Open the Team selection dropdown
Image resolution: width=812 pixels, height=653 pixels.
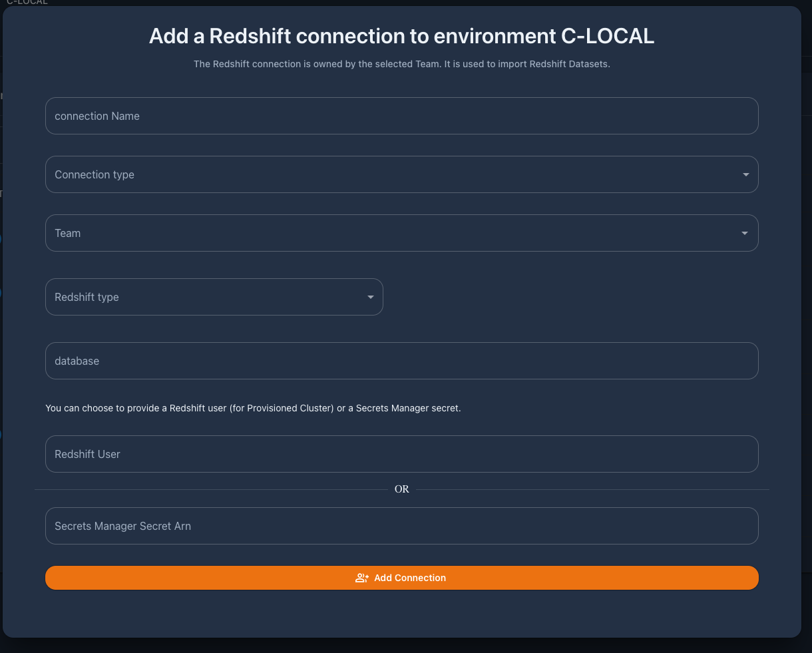pos(401,233)
